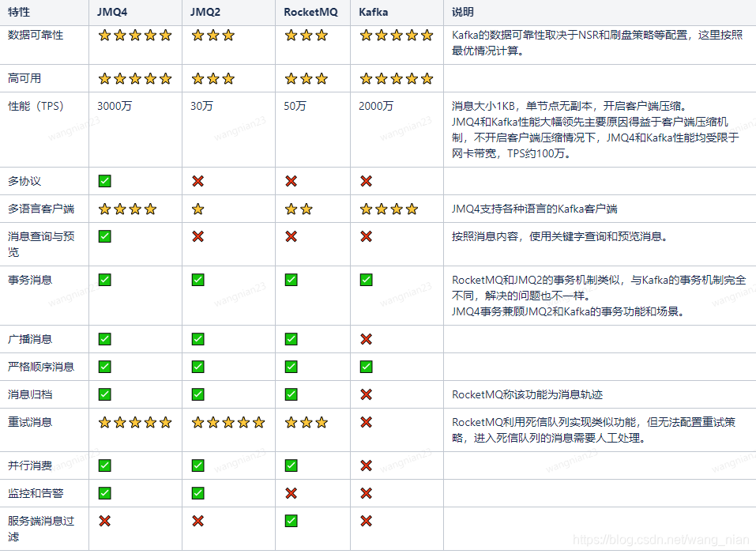Select the 数据可靠性 row label

(x=36, y=36)
